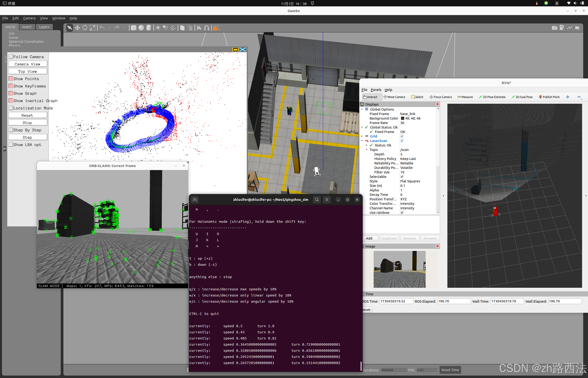The height and width of the screenshot is (378, 588).
Task: Open the Camera menu in Gazebo
Action: [29, 18]
